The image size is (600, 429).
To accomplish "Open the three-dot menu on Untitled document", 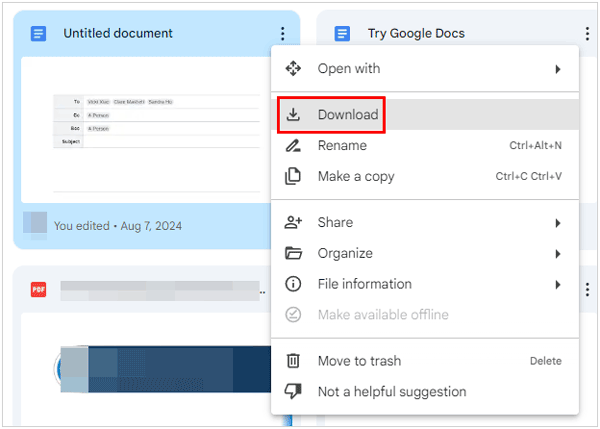I will pyautogui.click(x=282, y=34).
